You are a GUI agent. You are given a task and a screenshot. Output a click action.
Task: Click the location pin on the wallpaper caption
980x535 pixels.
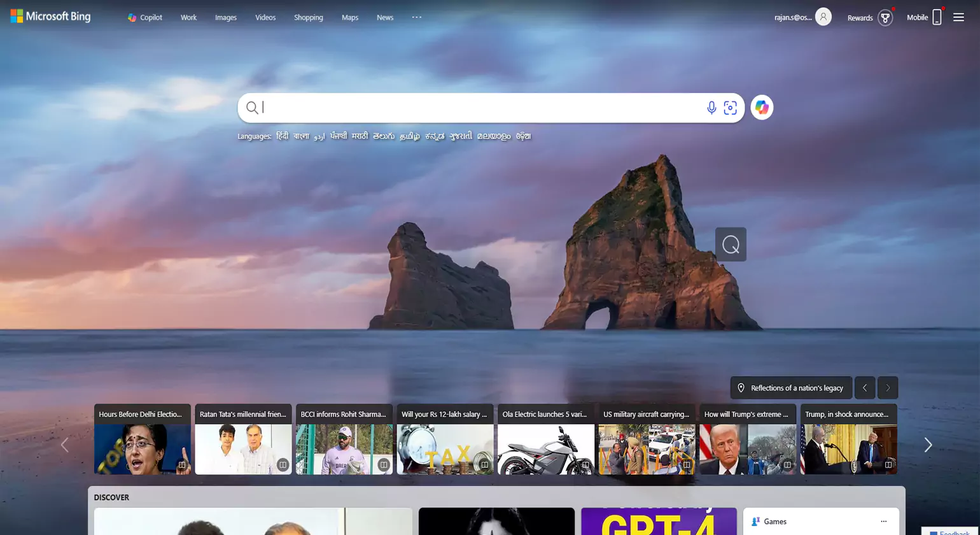741,387
